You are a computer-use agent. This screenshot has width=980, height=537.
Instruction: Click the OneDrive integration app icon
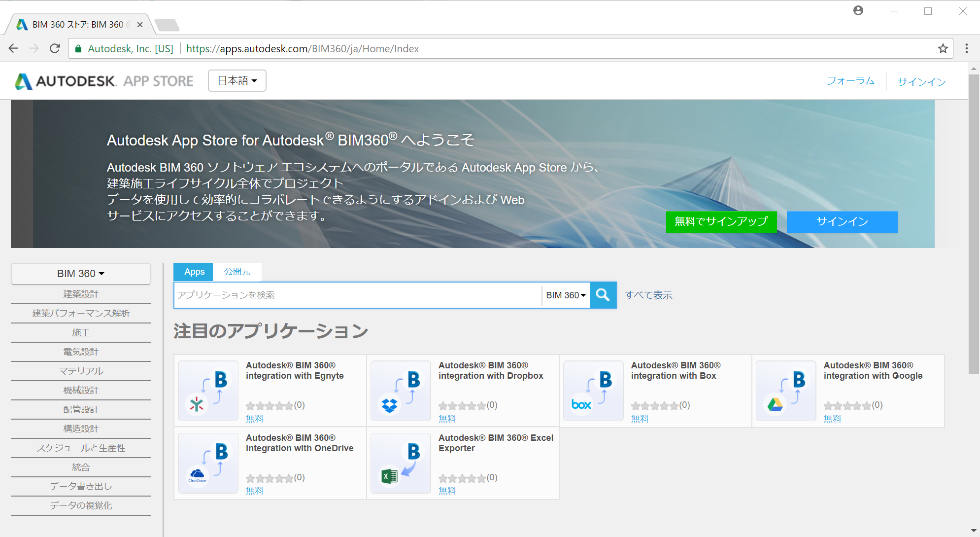click(208, 463)
